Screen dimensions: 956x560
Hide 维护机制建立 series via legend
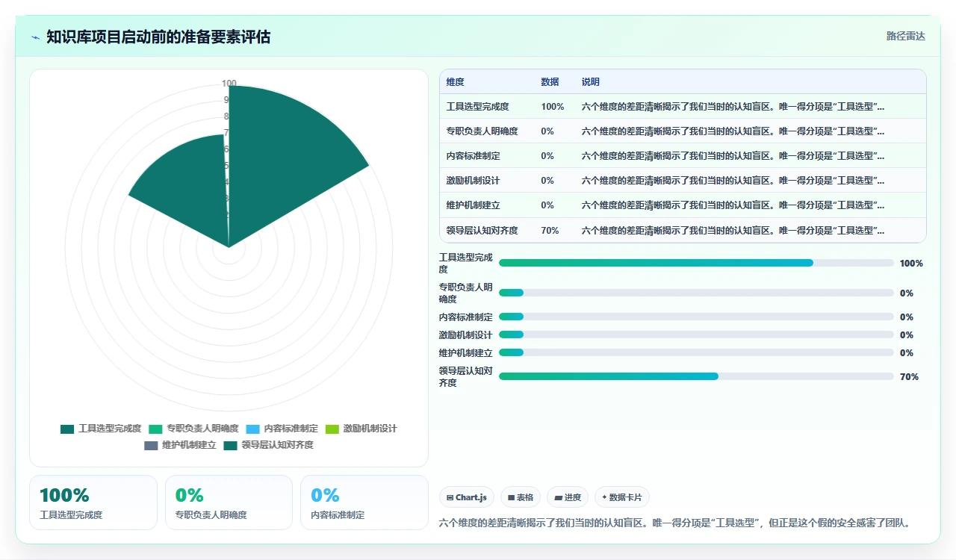[x=180, y=445]
